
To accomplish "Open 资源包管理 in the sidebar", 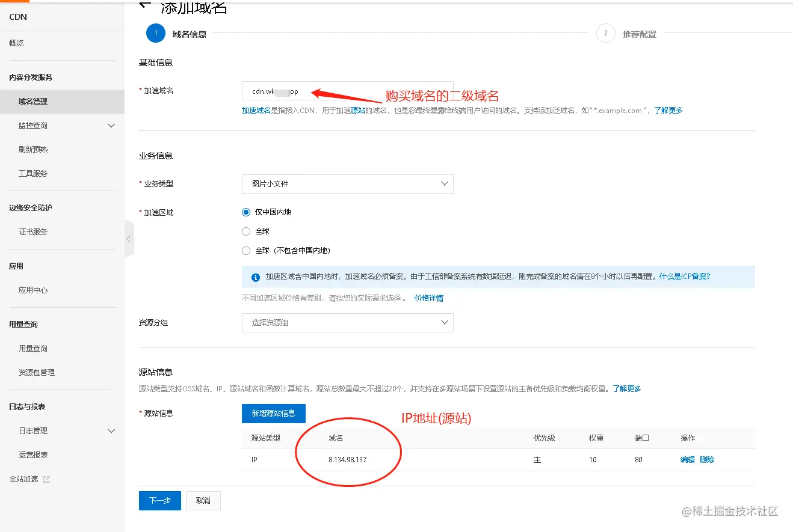I will click(x=37, y=373).
